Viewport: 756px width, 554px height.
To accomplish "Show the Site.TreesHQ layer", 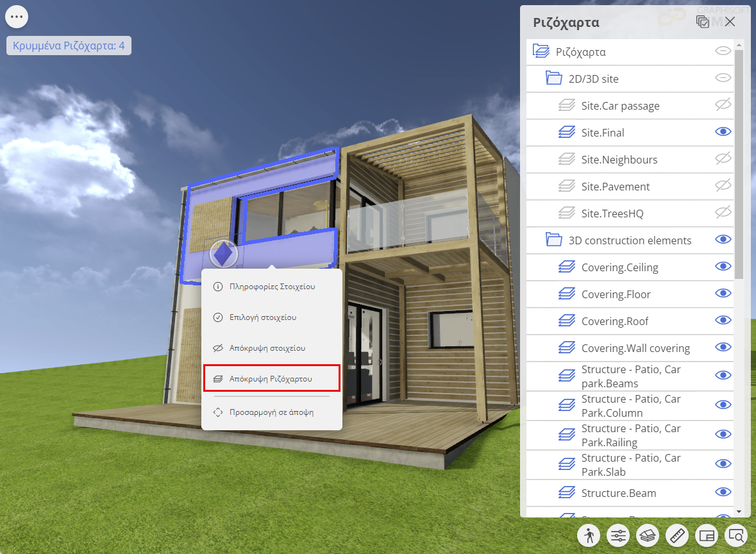I will click(x=723, y=212).
